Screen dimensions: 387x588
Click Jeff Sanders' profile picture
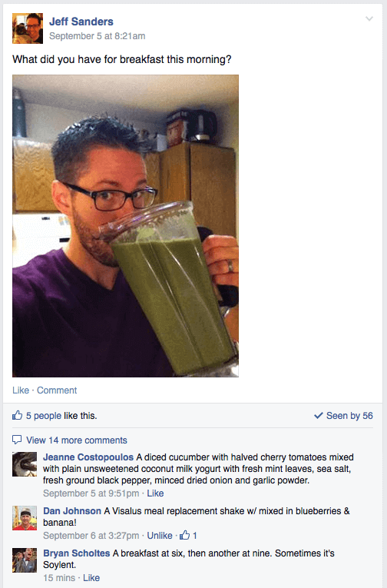(x=28, y=28)
